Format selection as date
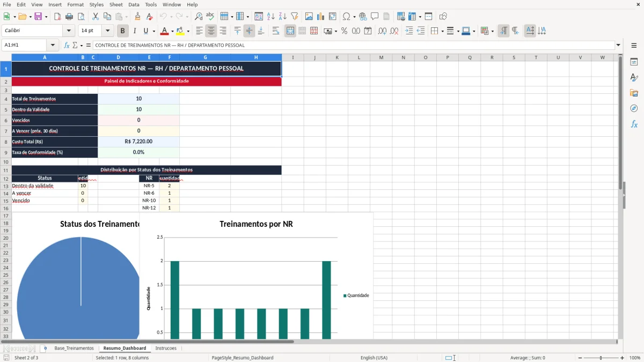This screenshot has width=644, height=362. pos(368,31)
